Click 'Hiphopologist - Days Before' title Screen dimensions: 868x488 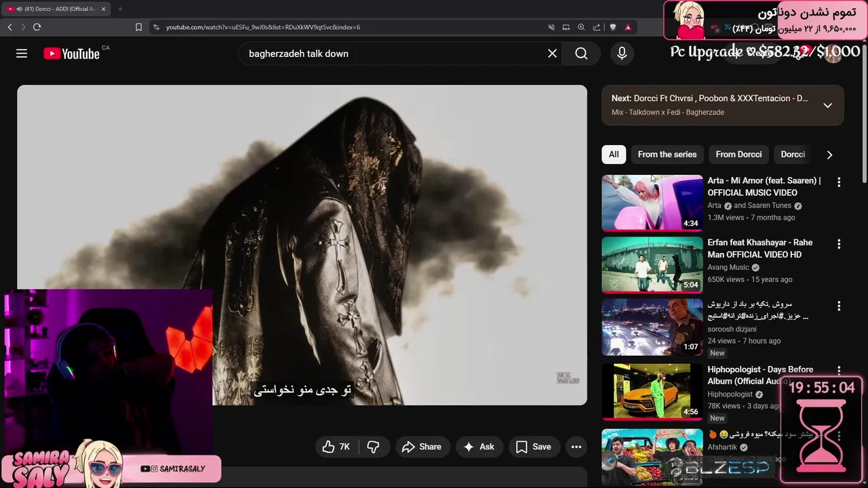pyautogui.click(x=760, y=375)
